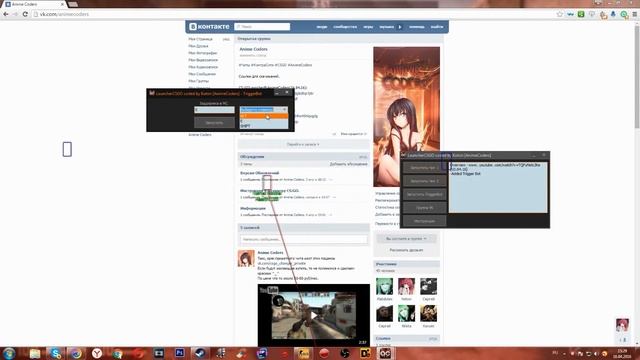Click the green extension icon in the Chrome toolbar
This screenshot has width=640, height=360.
tap(581, 14)
